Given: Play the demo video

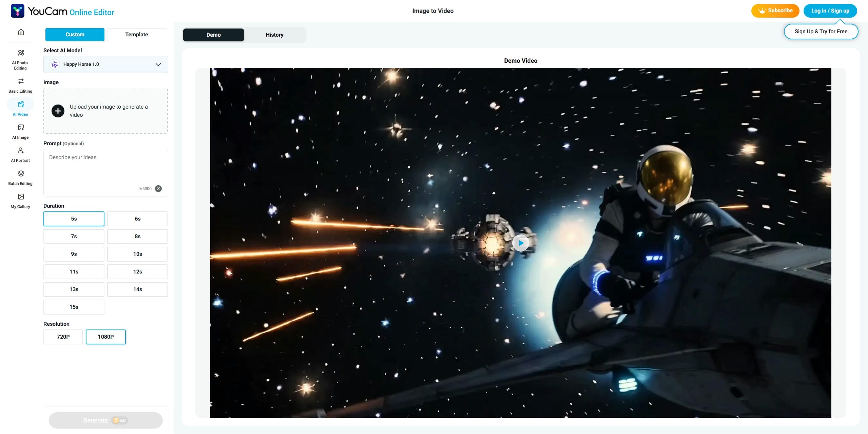Looking at the screenshot, I should pos(521,243).
